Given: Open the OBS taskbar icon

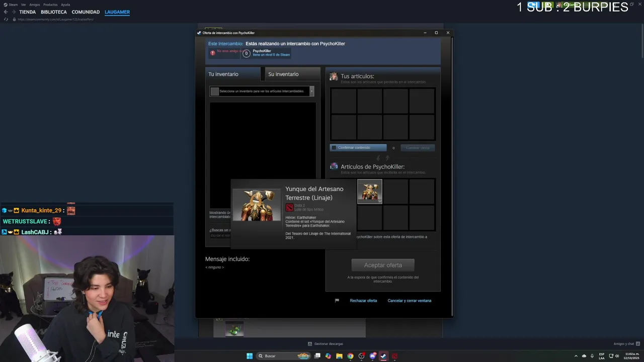Looking at the screenshot, I should coord(362,356).
